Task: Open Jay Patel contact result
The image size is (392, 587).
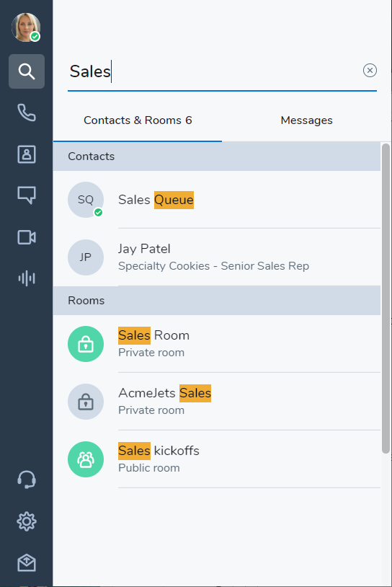Action: [217, 257]
